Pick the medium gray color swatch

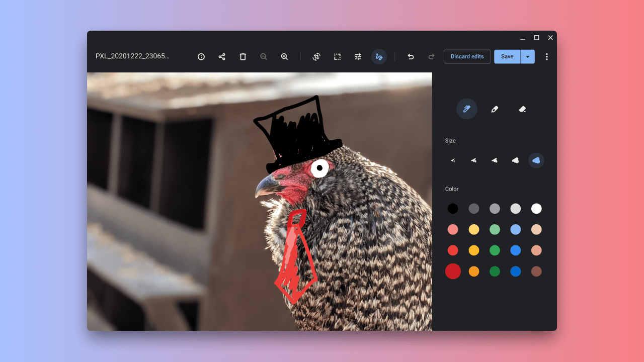495,209
